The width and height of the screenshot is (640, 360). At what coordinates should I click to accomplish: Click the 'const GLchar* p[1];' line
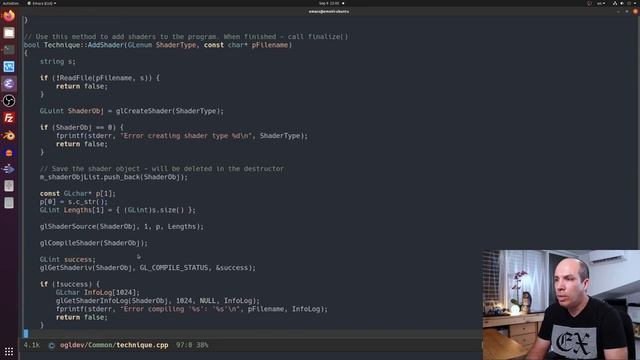[x=78, y=193]
